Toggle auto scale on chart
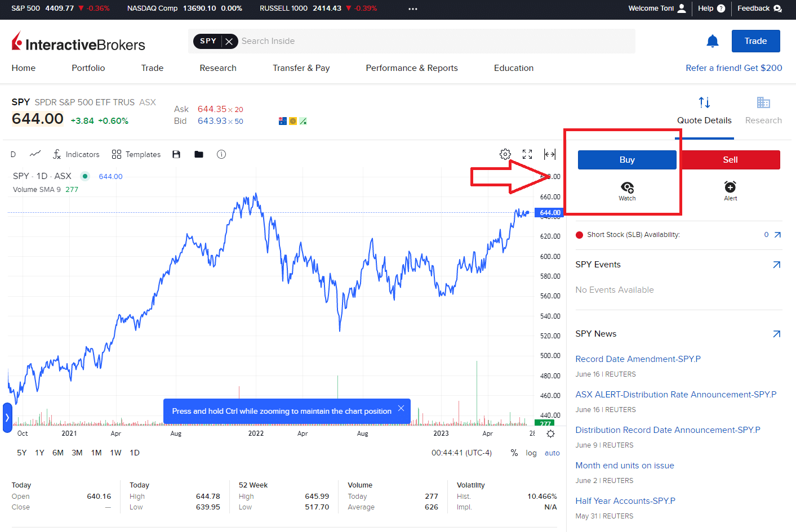Viewport: 796px width, 532px height. [x=552, y=453]
